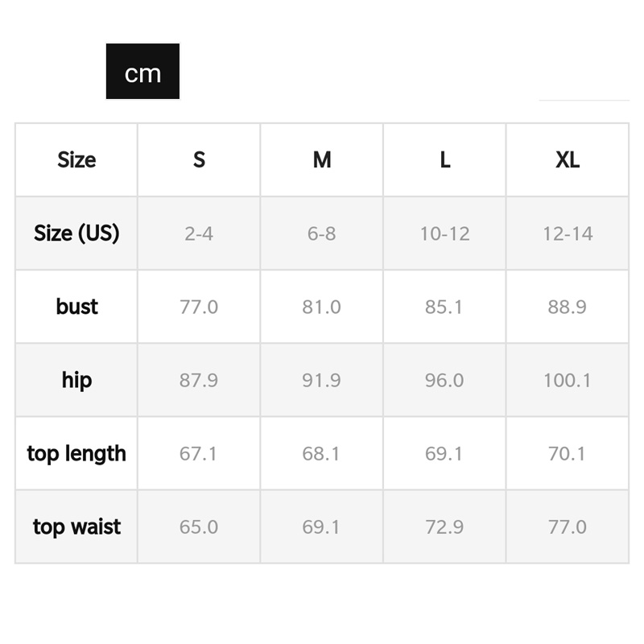Select the M size column header

(322, 159)
